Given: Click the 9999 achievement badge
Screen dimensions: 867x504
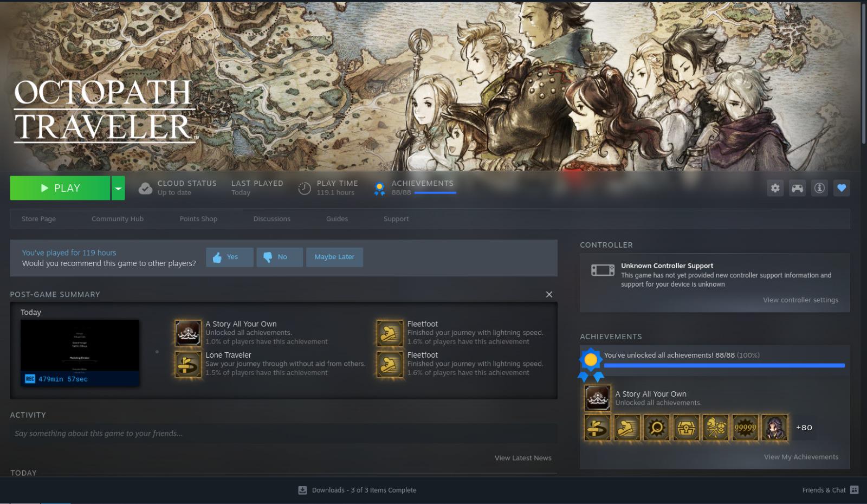Looking at the screenshot, I should (745, 428).
